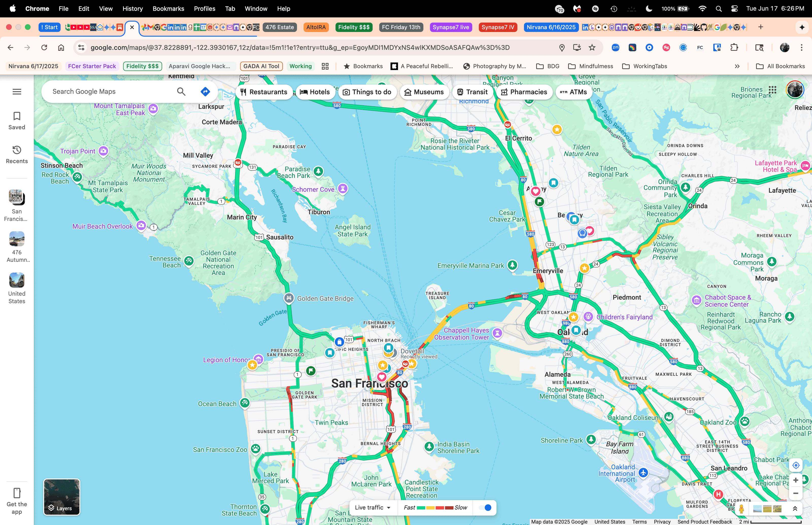Open the Saved places panel
The height and width of the screenshot is (525, 812).
[x=17, y=121]
